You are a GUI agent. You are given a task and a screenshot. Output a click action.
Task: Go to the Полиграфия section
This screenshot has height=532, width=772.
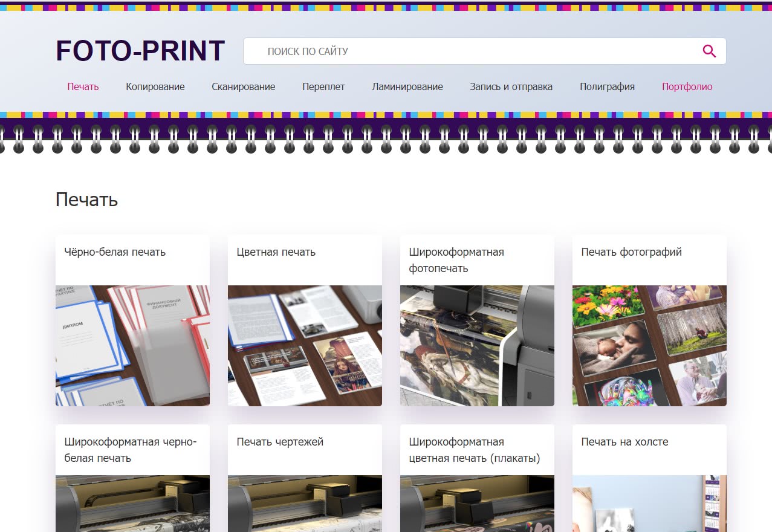[607, 86]
